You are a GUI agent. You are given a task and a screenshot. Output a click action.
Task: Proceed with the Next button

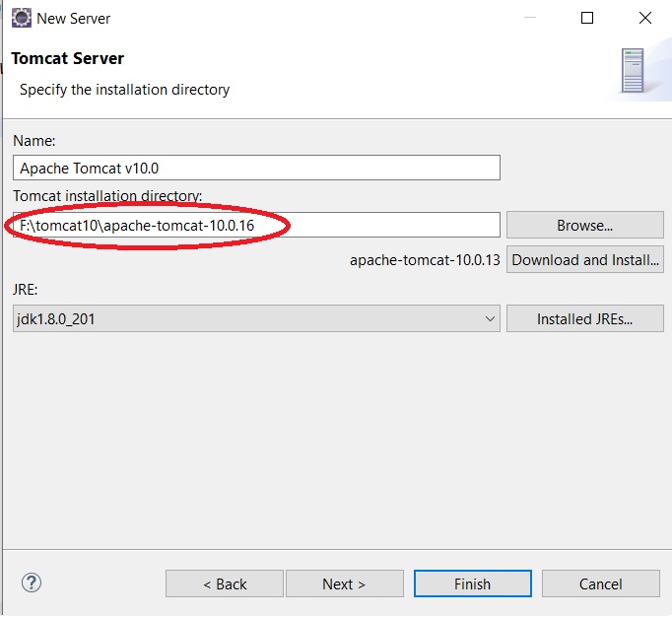point(345,583)
